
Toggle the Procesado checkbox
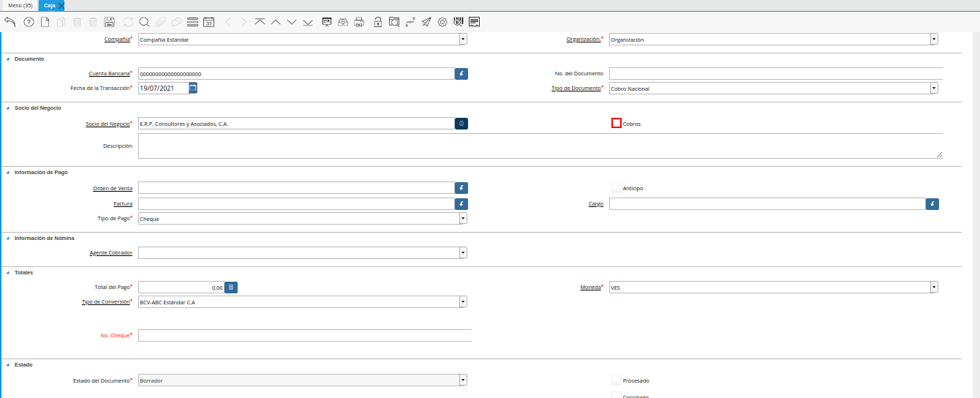pos(617,380)
